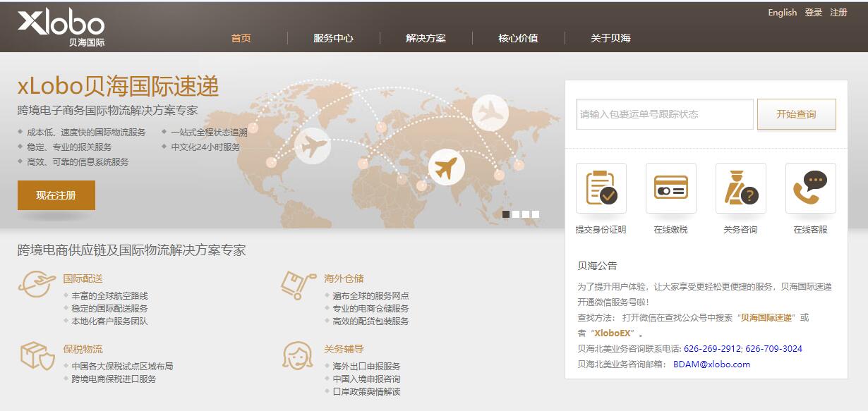Click the 跨境电商保税进口服务 list item

tap(114, 379)
